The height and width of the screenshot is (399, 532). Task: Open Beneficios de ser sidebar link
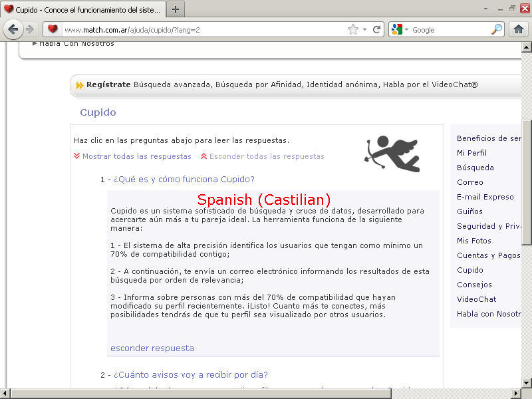(489, 138)
